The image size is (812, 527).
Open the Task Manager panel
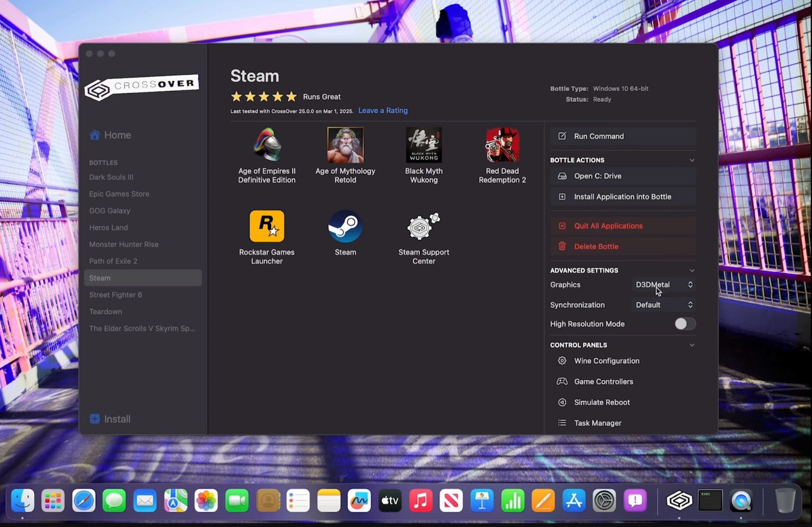(623, 422)
